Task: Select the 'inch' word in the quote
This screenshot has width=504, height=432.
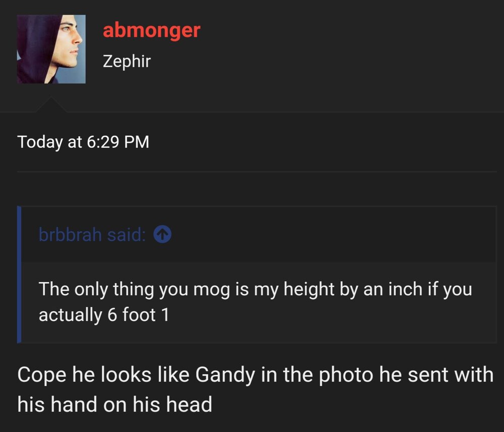Action: [x=405, y=289]
